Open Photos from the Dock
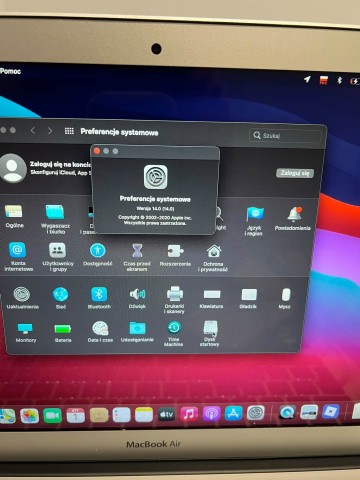 click(x=29, y=416)
